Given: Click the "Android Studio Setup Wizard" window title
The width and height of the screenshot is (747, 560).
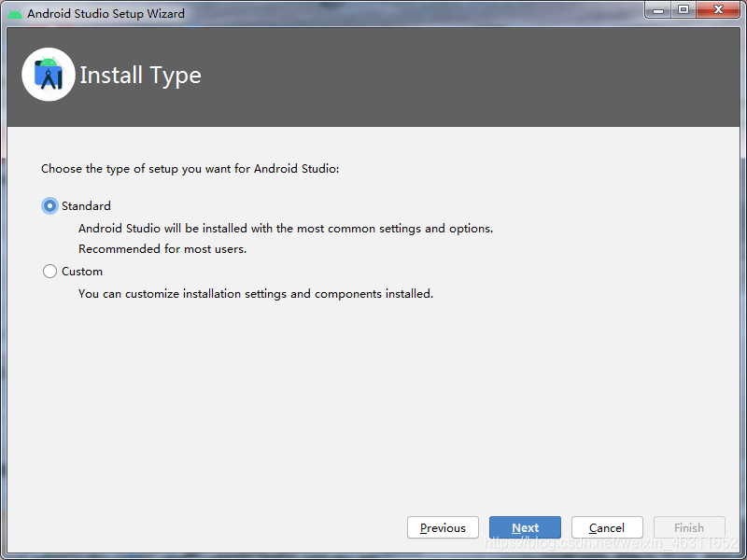Looking at the screenshot, I should point(106,14).
